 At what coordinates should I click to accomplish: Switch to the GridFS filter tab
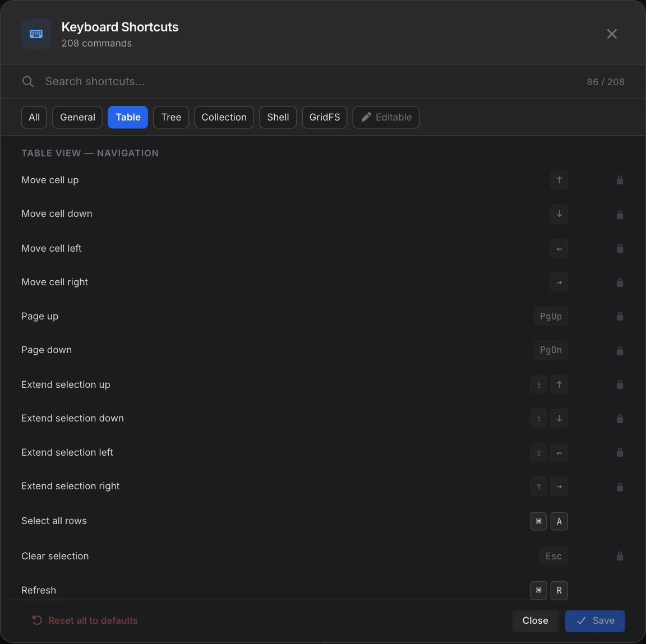pyautogui.click(x=325, y=117)
